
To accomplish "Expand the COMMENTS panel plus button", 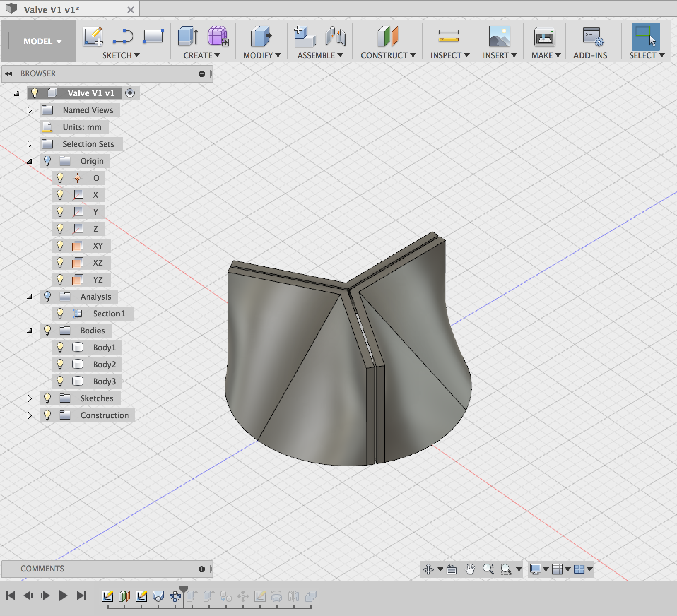I will point(202,569).
